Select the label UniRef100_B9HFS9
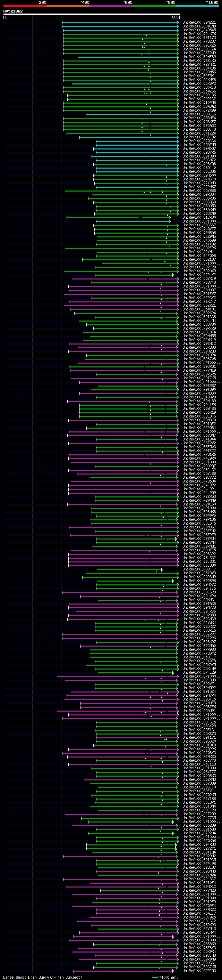 [x=199, y=57]
